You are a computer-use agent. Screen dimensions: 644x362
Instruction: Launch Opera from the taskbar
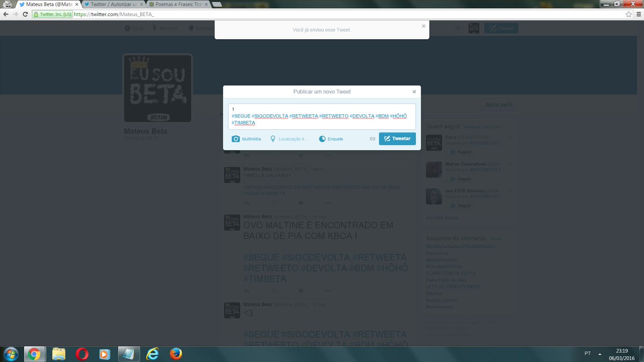[82, 354]
